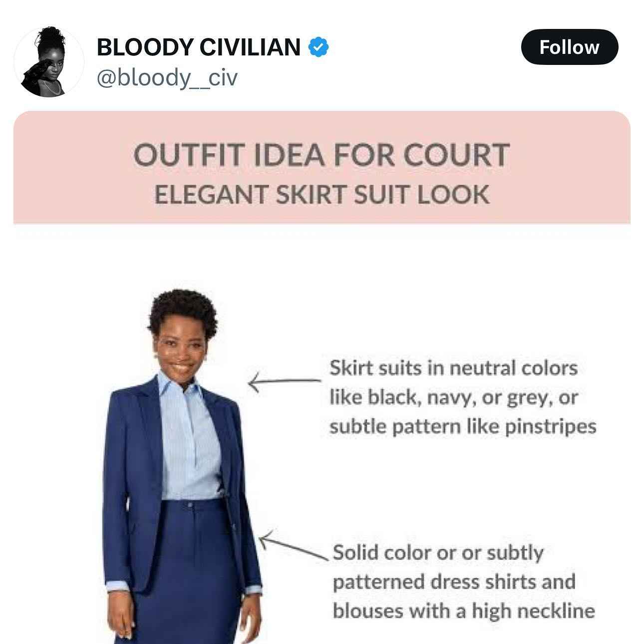
Task: Select the OUTFIT IDEA FOR COURT heading
Action: point(322,154)
